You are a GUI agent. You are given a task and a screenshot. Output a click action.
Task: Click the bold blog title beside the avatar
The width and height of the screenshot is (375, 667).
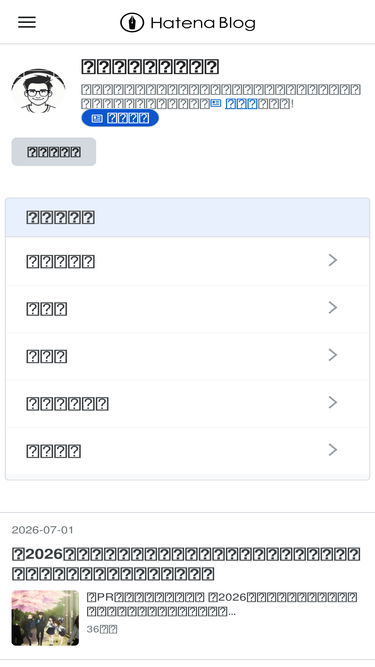tap(150, 67)
